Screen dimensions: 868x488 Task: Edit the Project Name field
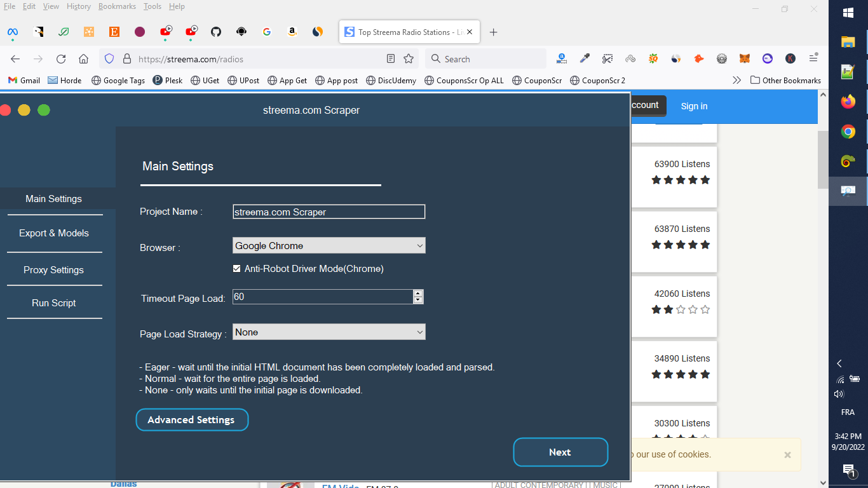pos(329,212)
